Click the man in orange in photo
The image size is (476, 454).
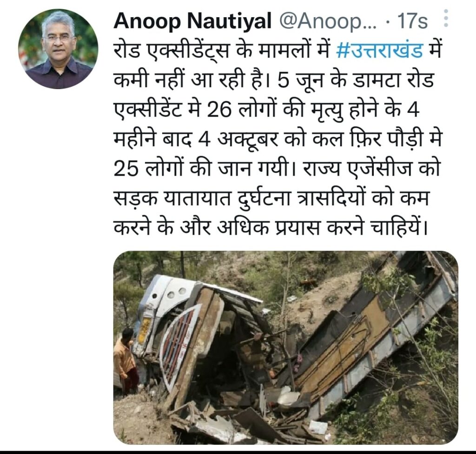pyautogui.click(x=126, y=360)
